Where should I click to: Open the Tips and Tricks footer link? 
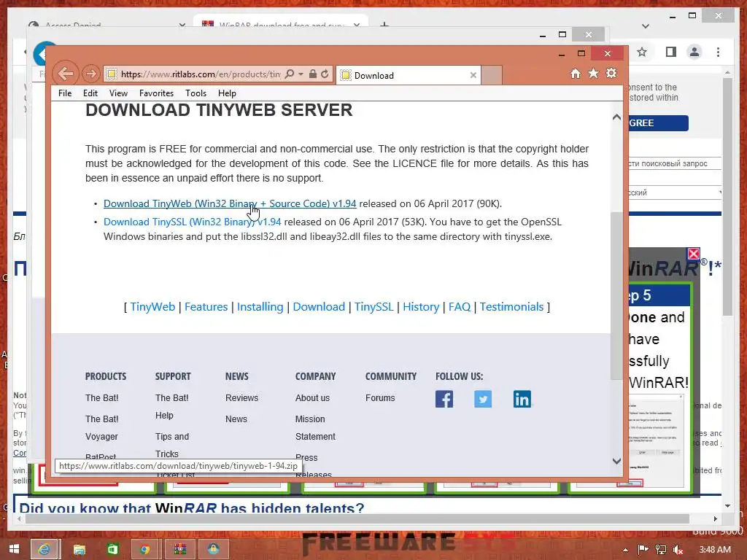pyautogui.click(x=172, y=446)
